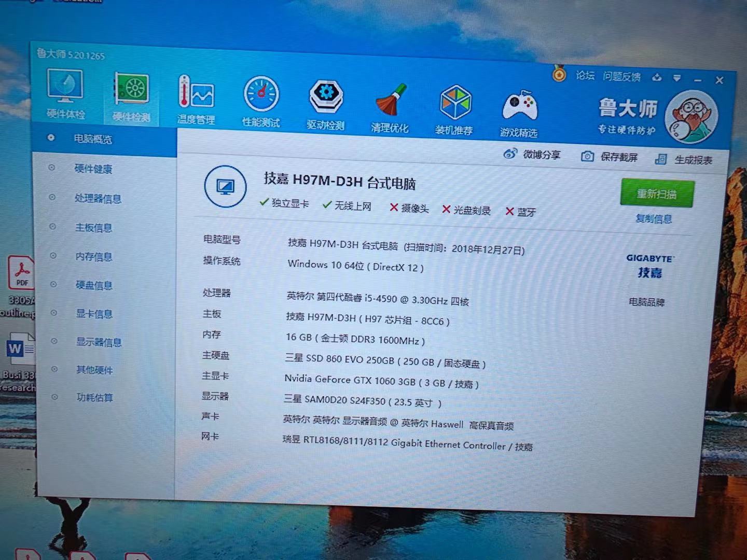Image resolution: width=747 pixels, height=560 pixels.
Task: Open 其他硬件 in the sidebar
Action: [x=94, y=370]
